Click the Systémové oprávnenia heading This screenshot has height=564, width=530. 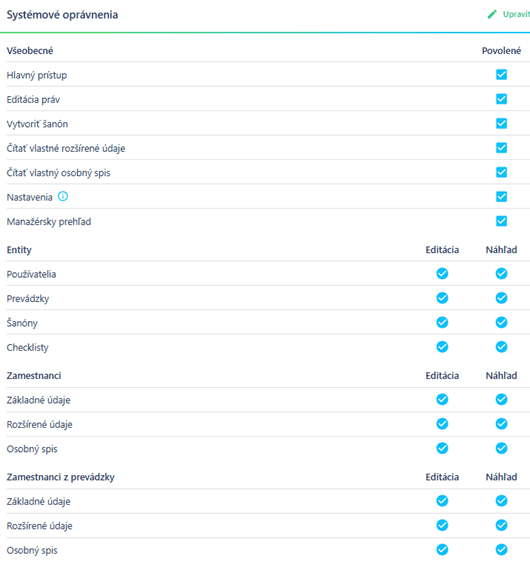pos(62,15)
